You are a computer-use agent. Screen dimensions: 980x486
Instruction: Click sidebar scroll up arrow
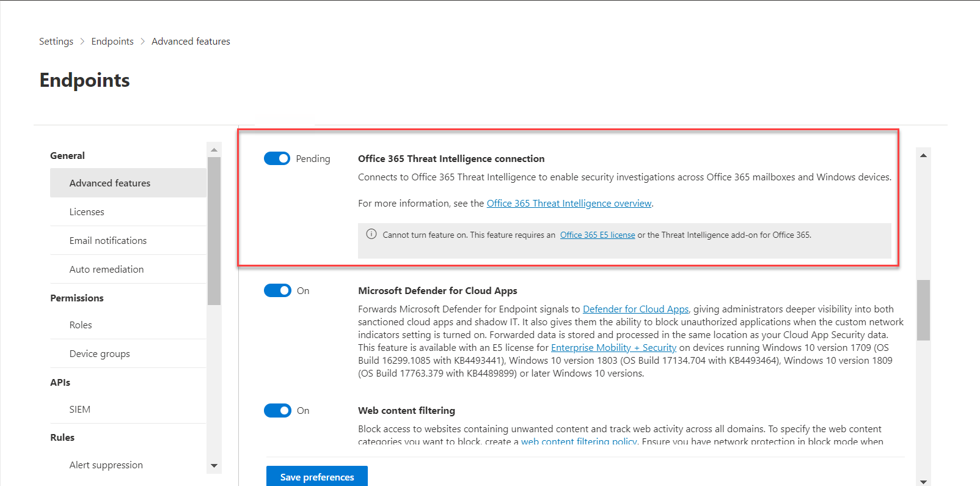pos(214,150)
